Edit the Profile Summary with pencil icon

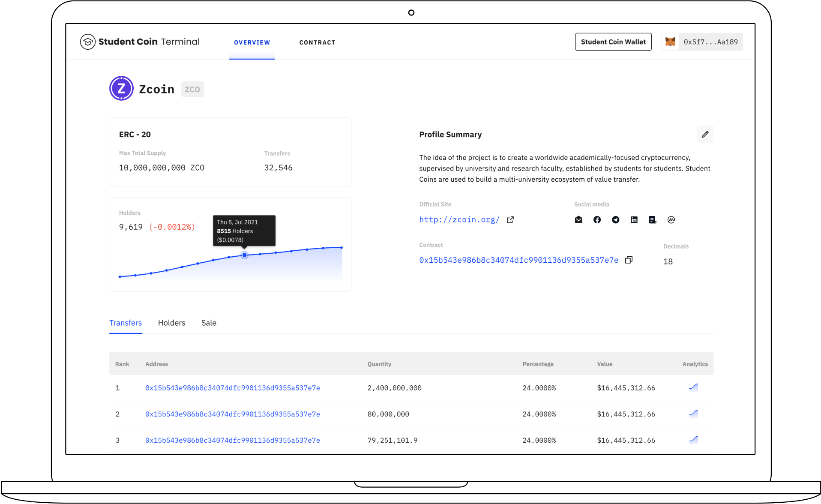[x=705, y=135]
